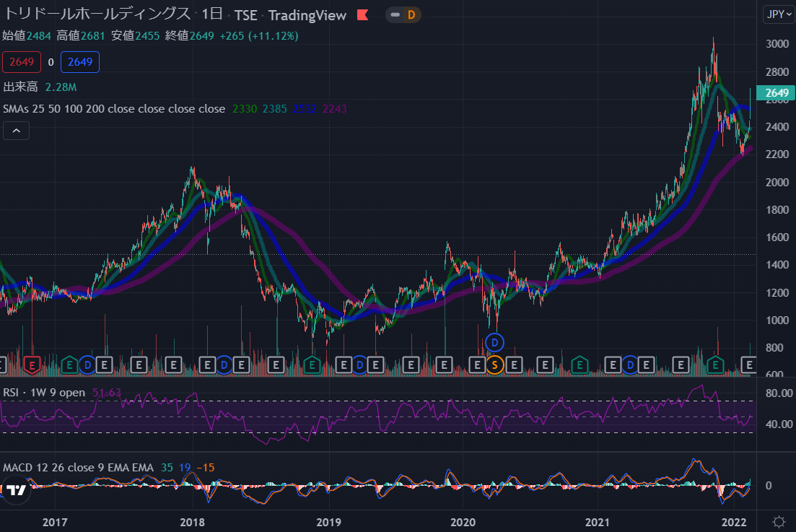796x532 pixels.
Task: Select the 出来高 volume indicator legend
Action: [20, 87]
